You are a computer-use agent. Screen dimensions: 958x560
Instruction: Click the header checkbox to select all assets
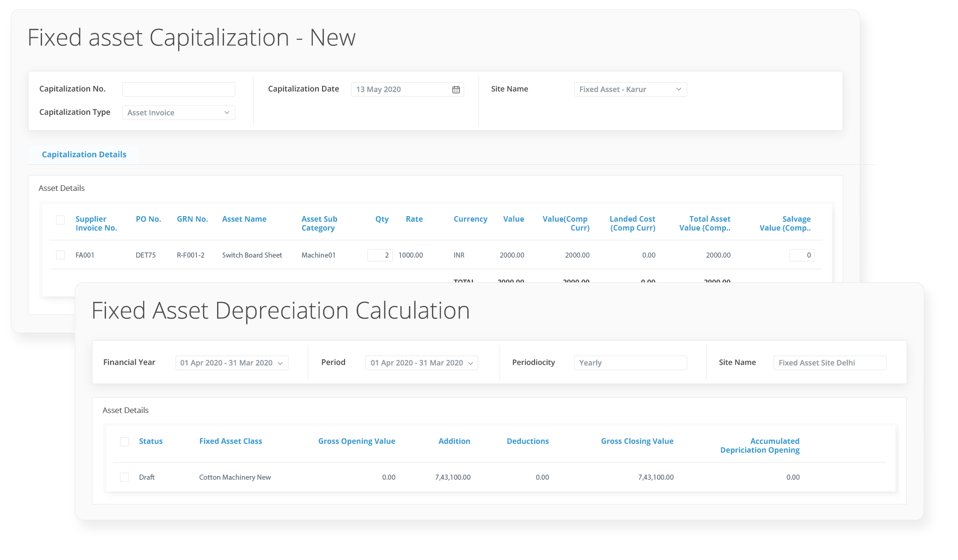point(60,219)
